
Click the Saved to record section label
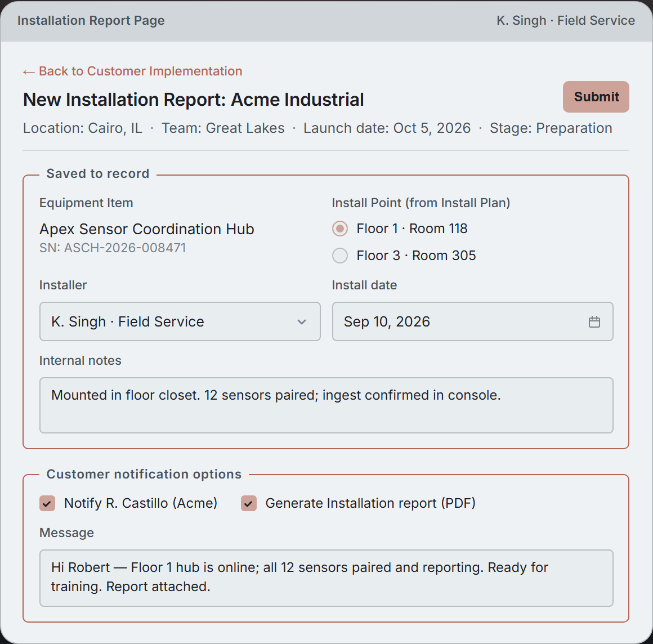[x=98, y=174]
